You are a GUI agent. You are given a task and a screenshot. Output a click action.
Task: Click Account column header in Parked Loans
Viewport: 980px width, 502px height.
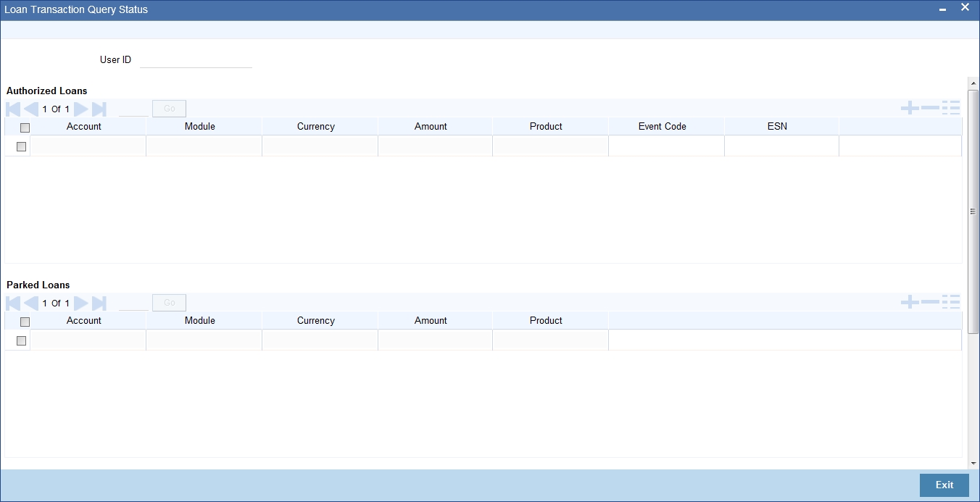tap(84, 320)
